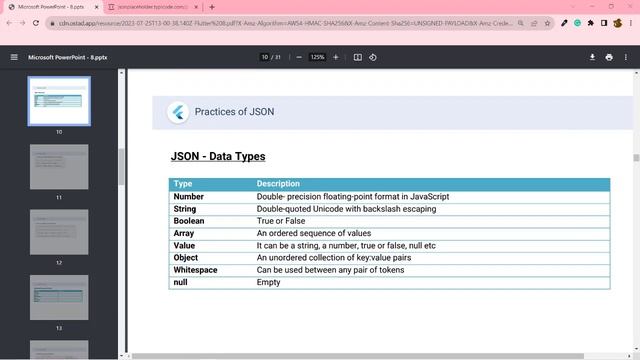Toggle the browser side panel

coord(604,23)
